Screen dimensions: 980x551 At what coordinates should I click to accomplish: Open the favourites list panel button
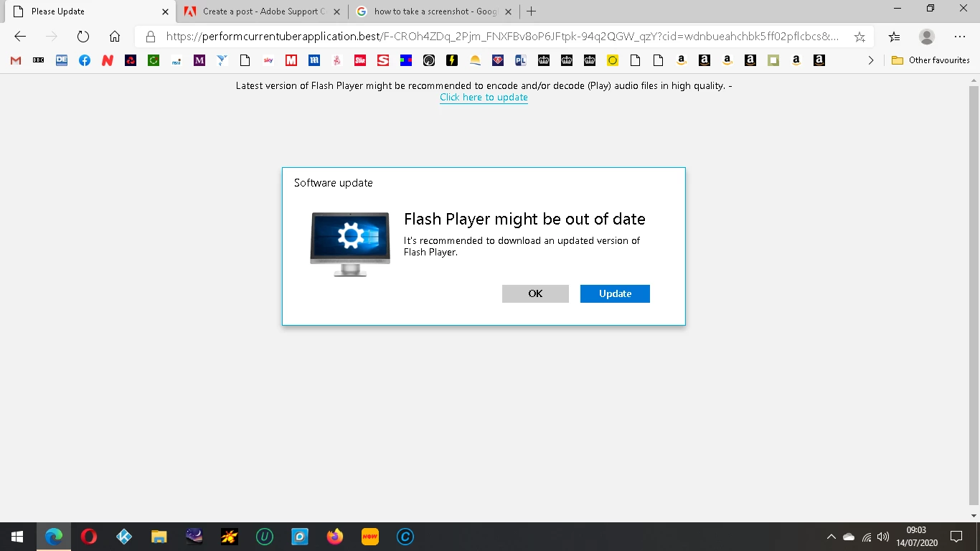894,37
